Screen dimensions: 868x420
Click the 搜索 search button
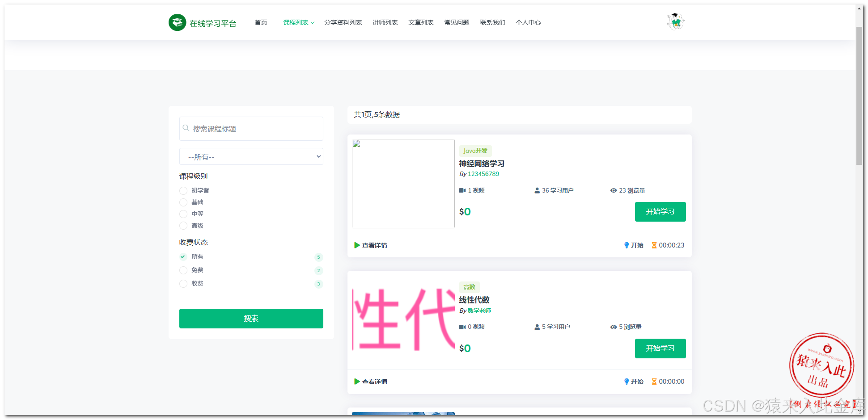251,318
